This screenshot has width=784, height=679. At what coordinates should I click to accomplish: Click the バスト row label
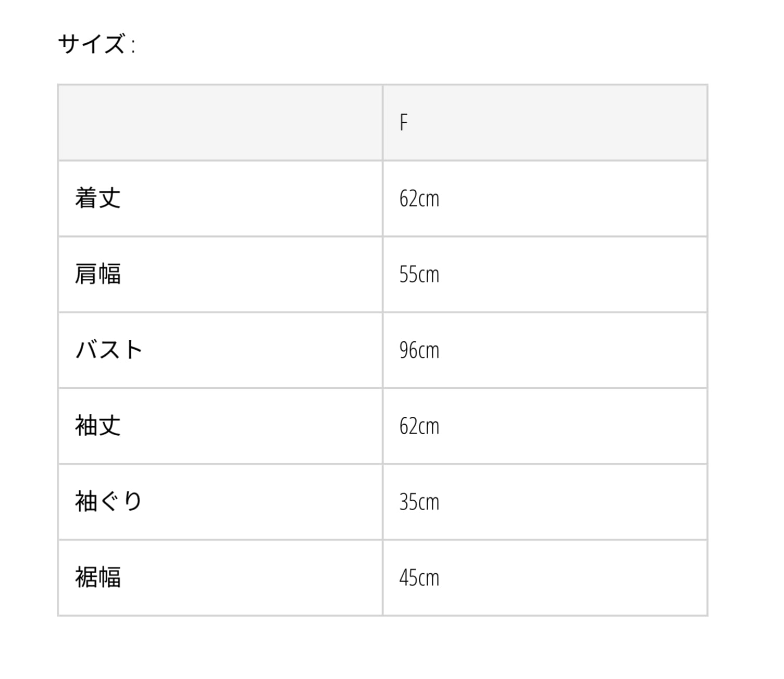[109, 350]
